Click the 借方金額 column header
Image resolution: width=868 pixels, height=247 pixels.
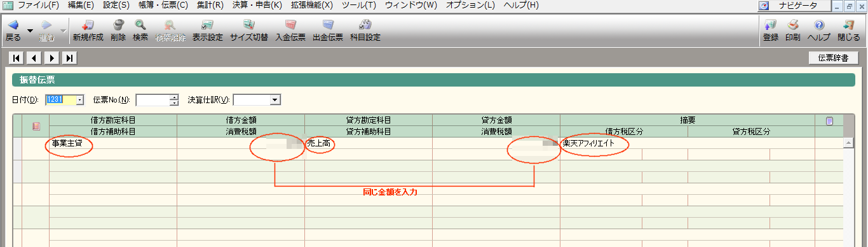(x=241, y=120)
